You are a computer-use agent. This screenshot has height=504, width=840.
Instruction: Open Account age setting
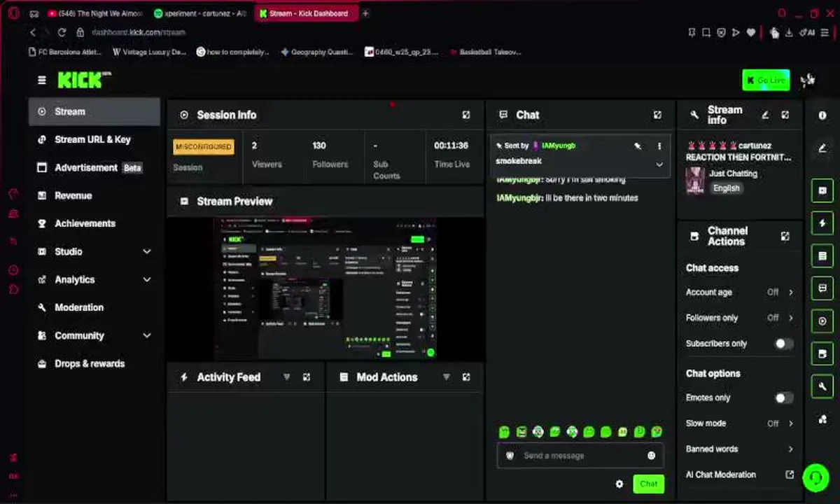(x=740, y=292)
